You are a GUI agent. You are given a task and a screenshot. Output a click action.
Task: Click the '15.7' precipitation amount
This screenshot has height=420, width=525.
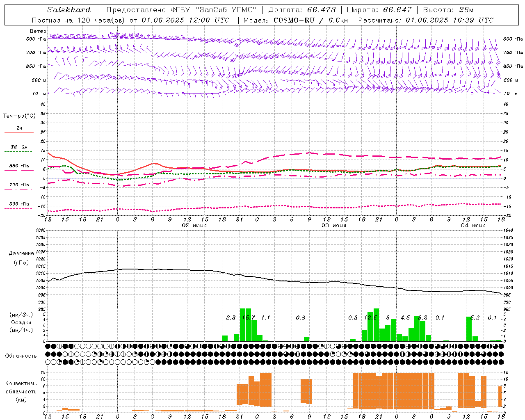pyautogui.click(x=249, y=317)
